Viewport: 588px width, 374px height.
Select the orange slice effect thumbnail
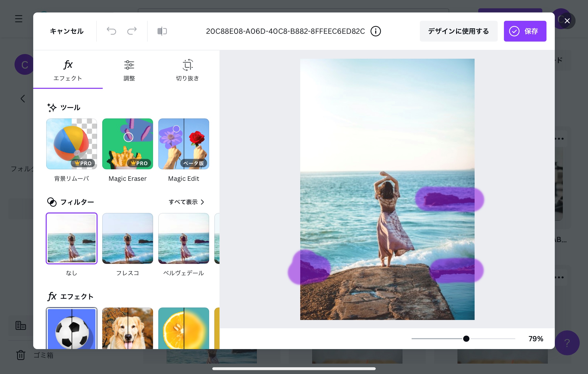pyautogui.click(x=184, y=328)
